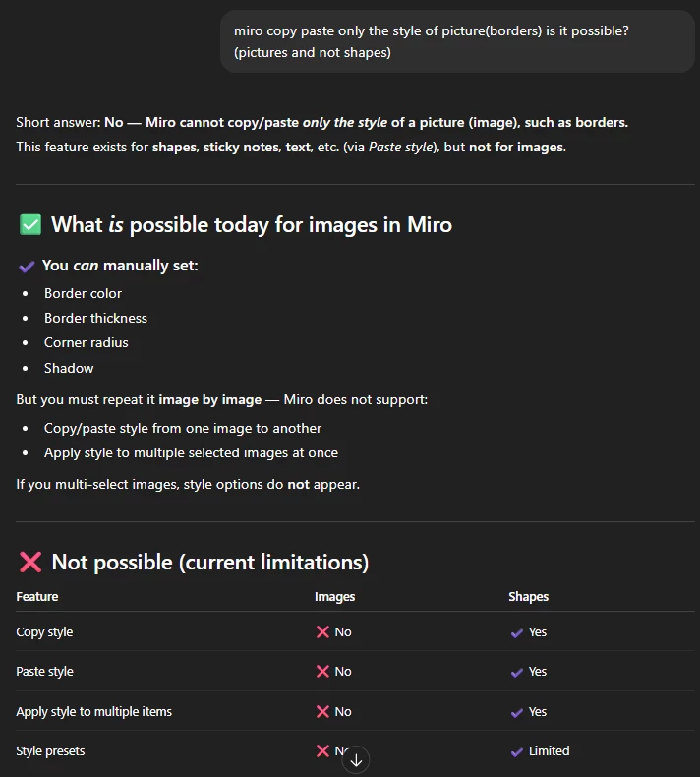This screenshot has width=700, height=777.
Task: Click 'Copy/paste style from one image to another'
Action: tap(183, 428)
